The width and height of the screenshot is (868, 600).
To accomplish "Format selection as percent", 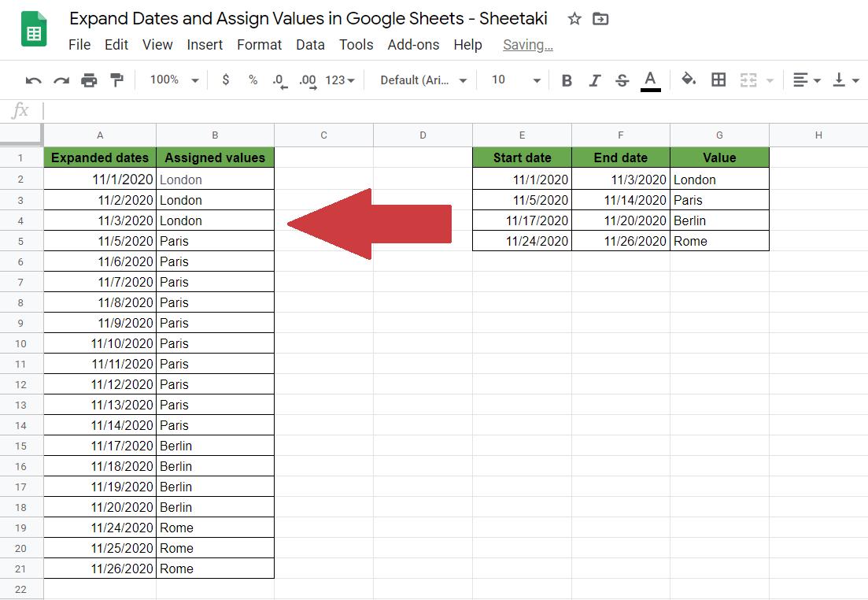I will (253, 80).
